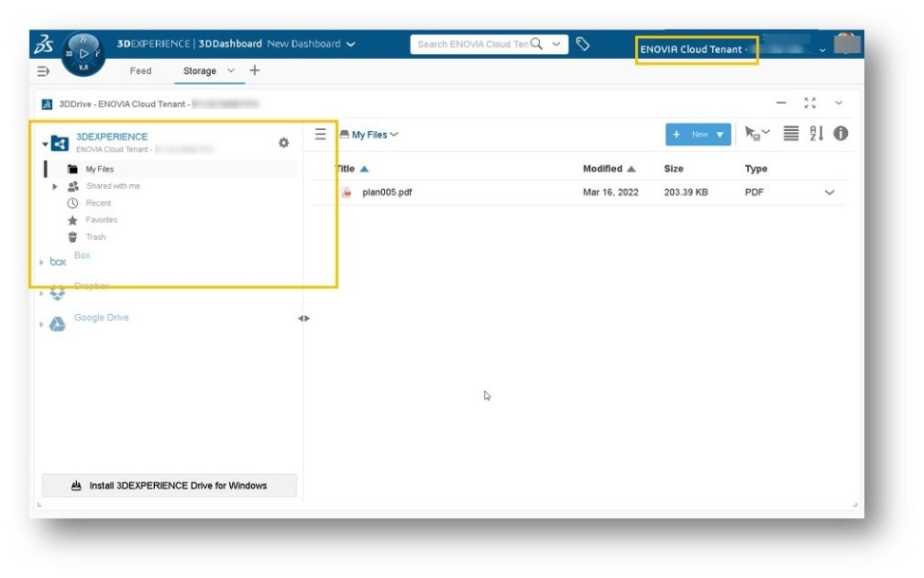Click the panel splitter arrows handle
Image resolution: width=924 pixels, height=578 pixels.
(x=303, y=319)
